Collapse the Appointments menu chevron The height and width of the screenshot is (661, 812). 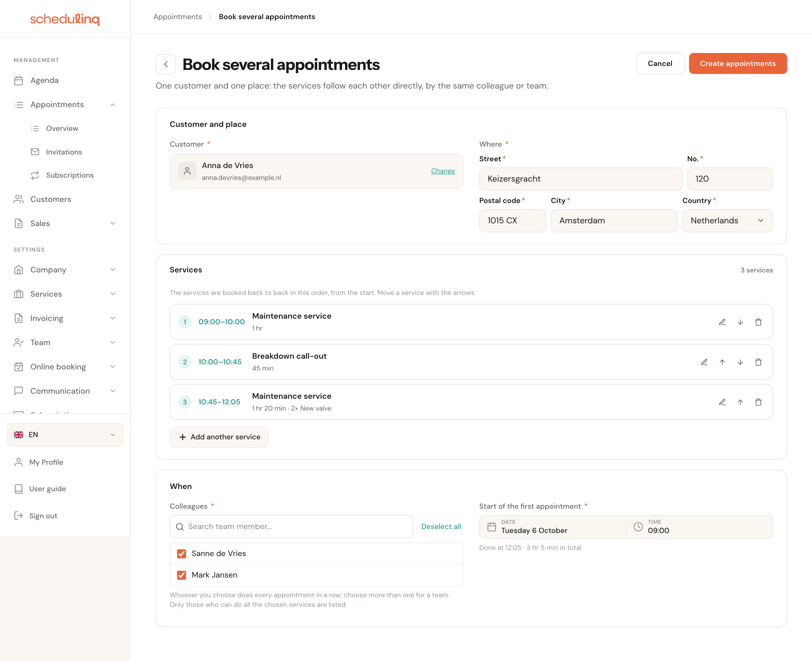click(113, 105)
